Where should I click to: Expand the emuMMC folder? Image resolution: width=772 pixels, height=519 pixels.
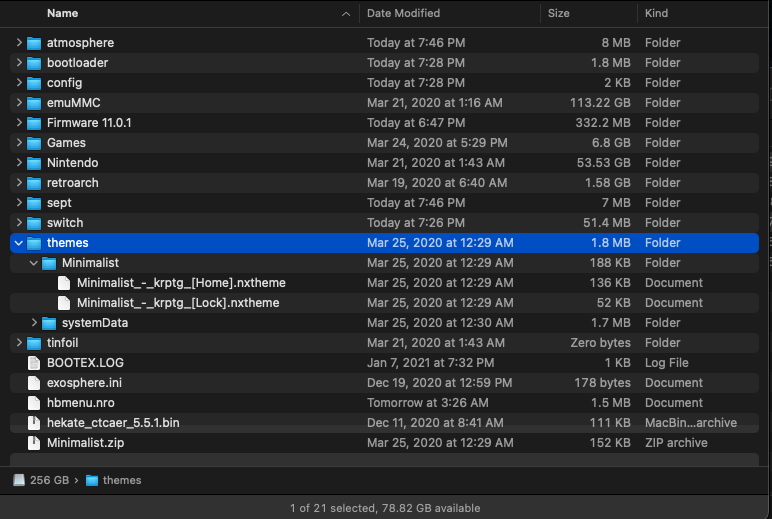(x=19, y=102)
